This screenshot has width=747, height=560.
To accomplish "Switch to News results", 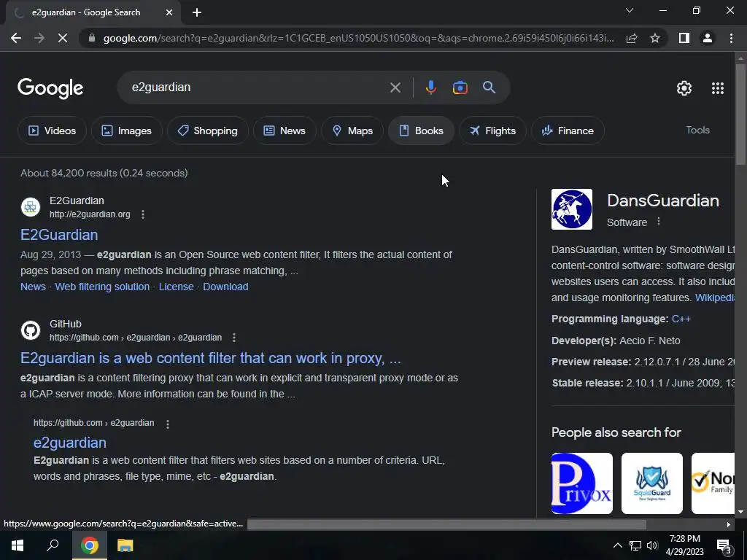I will click(x=285, y=131).
